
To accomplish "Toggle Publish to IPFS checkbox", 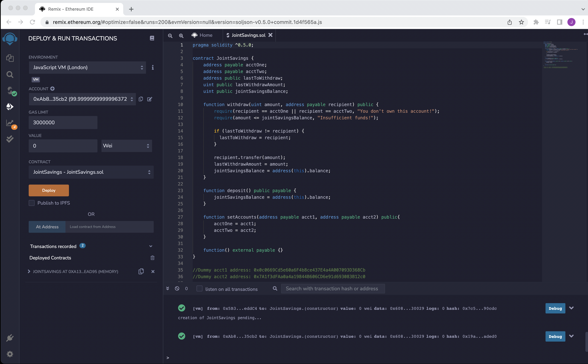I will [x=32, y=203].
